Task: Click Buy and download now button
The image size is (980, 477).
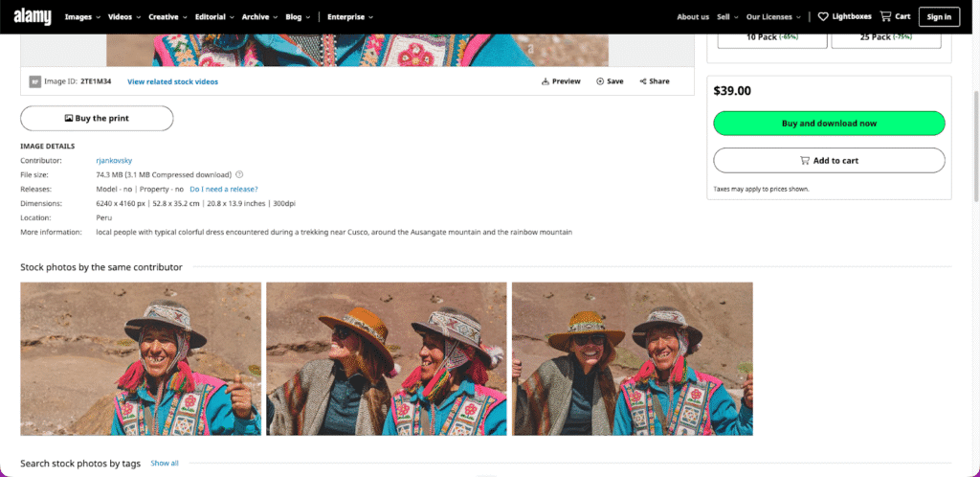Action: point(829,124)
